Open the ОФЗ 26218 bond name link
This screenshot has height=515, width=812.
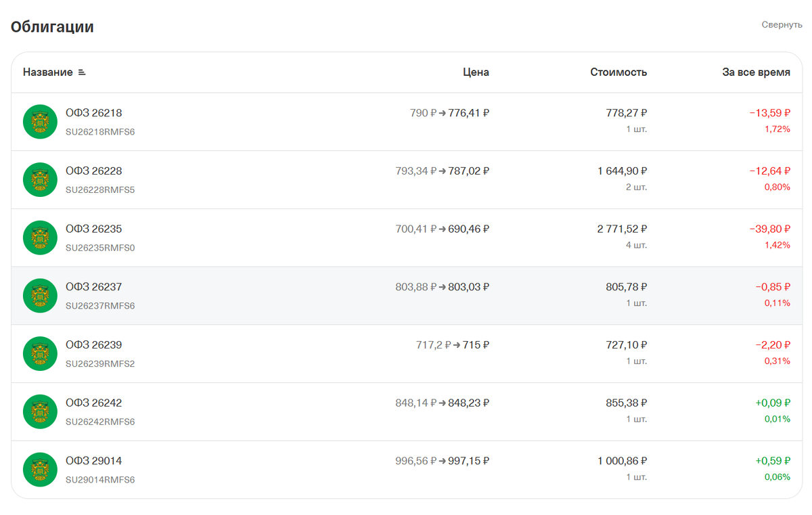click(x=93, y=113)
